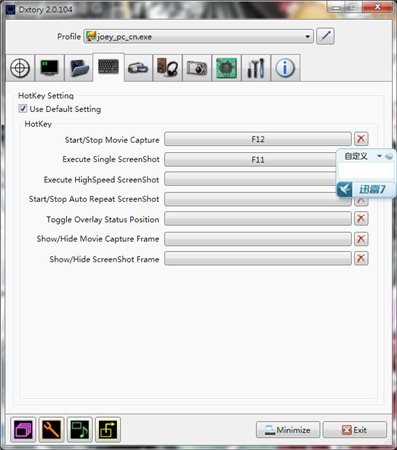Assign Execute HighSpeed ScreenShot hotkey field
Viewport: 397px width, 450px height.
click(250, 179)
